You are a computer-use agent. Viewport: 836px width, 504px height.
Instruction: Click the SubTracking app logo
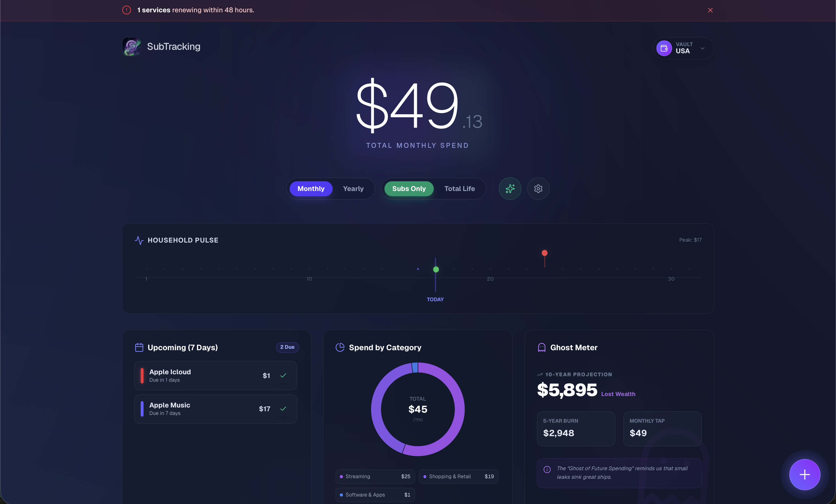coord(131,46)
